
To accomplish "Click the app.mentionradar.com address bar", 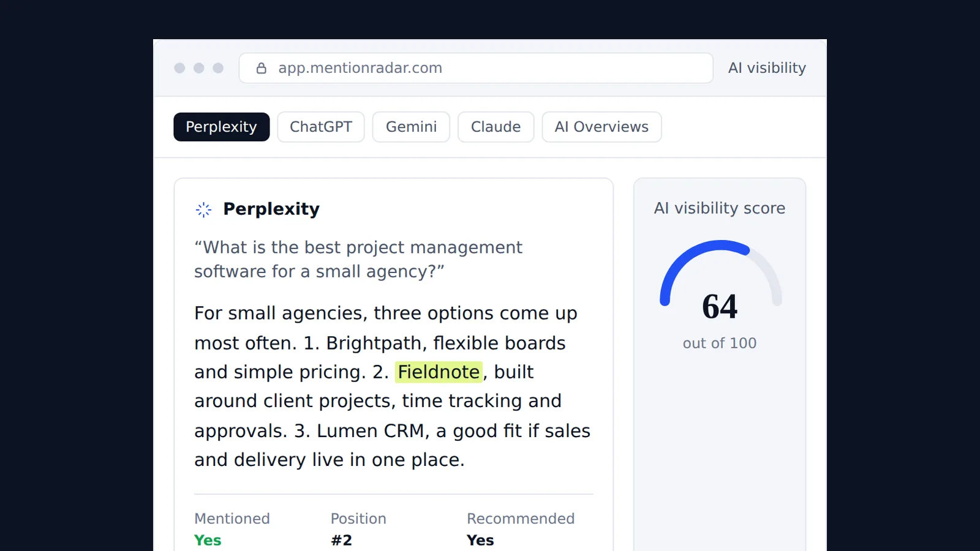I will tap(476, 68).
